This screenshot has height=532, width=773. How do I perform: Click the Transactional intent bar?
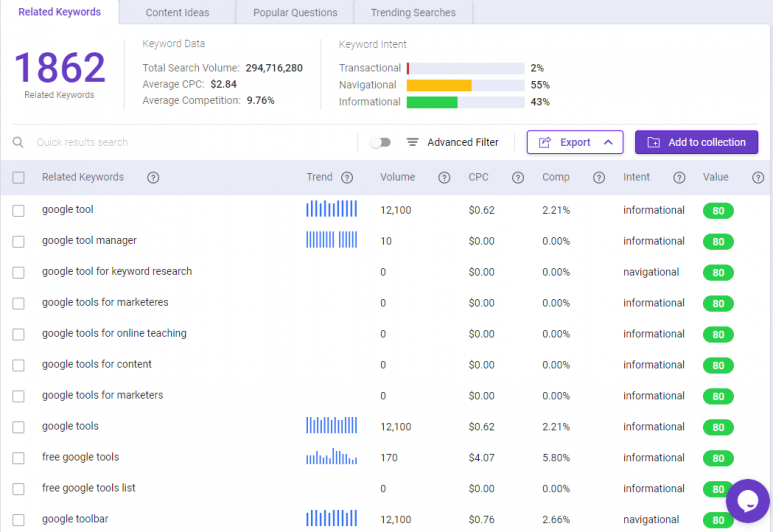pyautogui.click(x=465, y=68)
